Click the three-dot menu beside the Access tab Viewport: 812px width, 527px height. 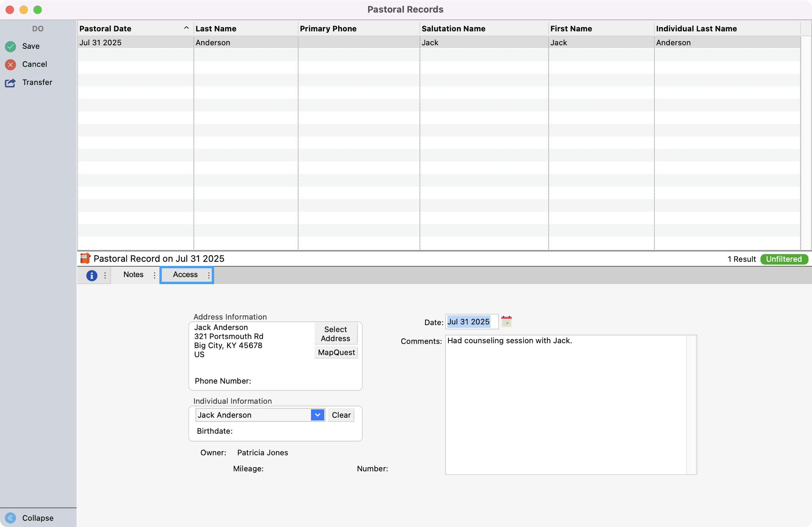pos(208,275)
